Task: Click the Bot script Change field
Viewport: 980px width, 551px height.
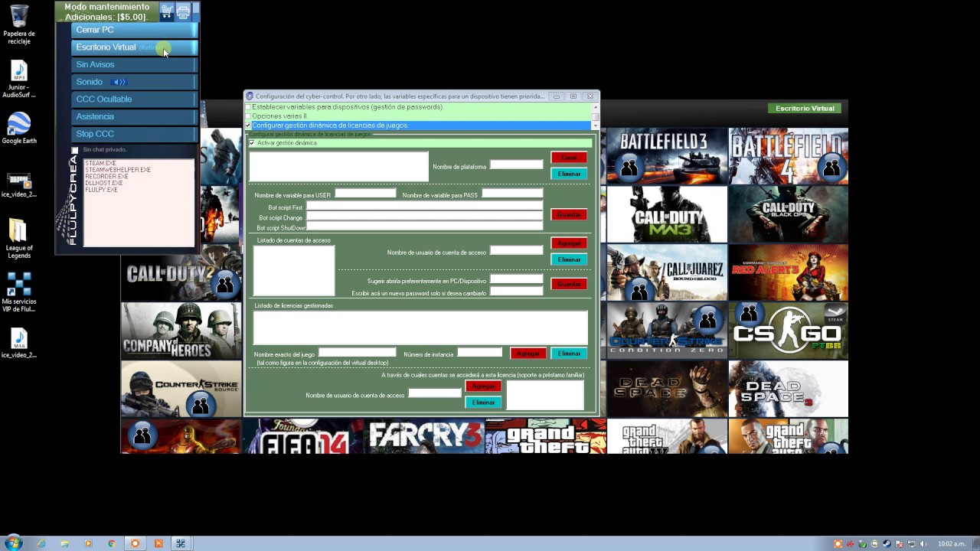Action: [x=424, y=217]
